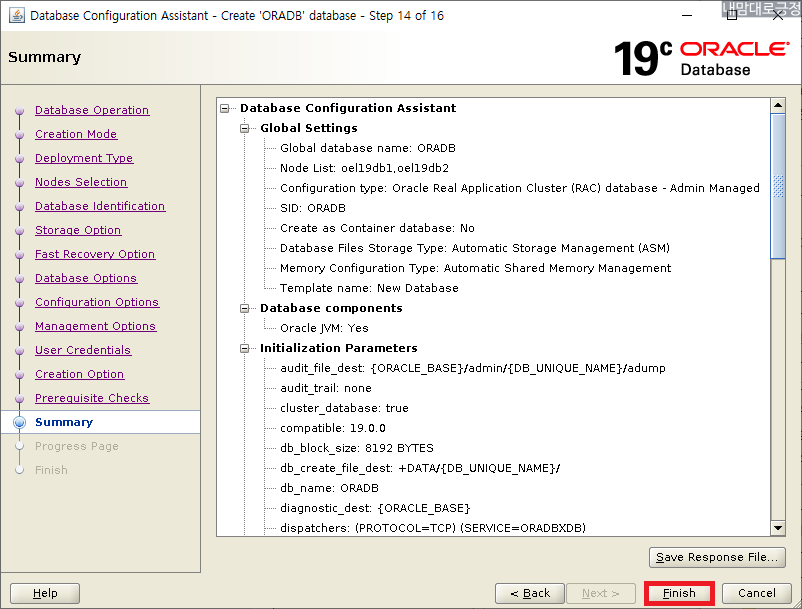802x609 pixels.
Task: Select 'Create as Container database: No' row
Action: (x=377, y=228)
